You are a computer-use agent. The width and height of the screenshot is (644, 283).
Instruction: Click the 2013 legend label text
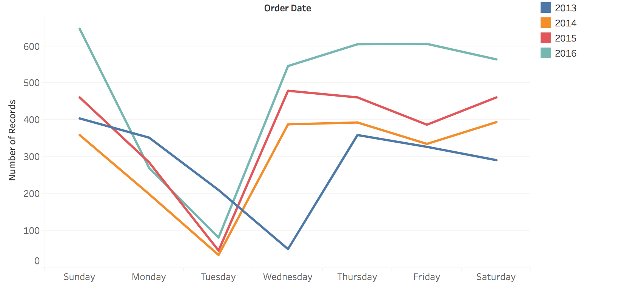click(x=565, y=8)
